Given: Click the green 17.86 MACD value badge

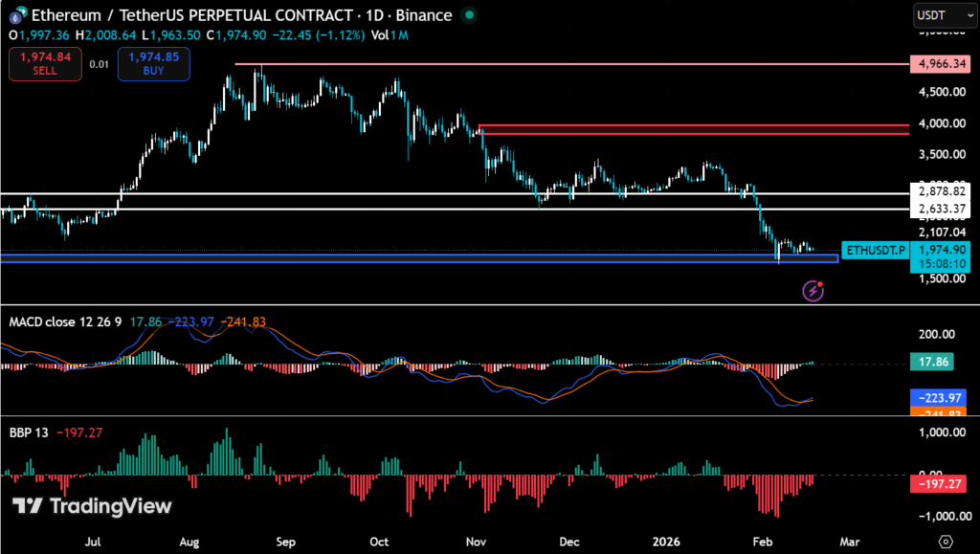Looking at the screenshot, I should click(x=933, y=362).
